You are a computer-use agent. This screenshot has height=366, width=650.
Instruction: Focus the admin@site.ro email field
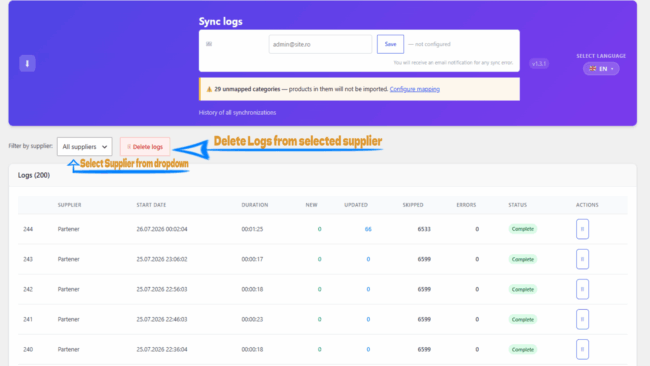click(x=320, y=44)
